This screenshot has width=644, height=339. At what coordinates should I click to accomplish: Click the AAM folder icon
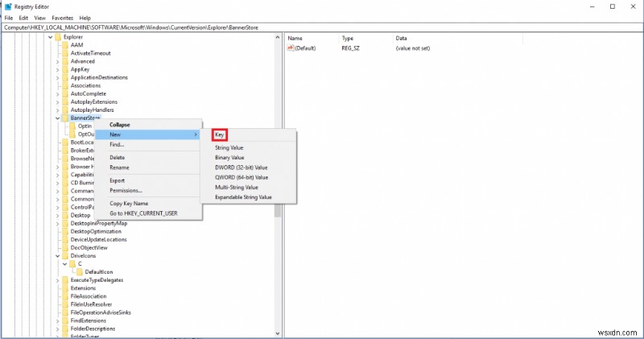(65, 45)
